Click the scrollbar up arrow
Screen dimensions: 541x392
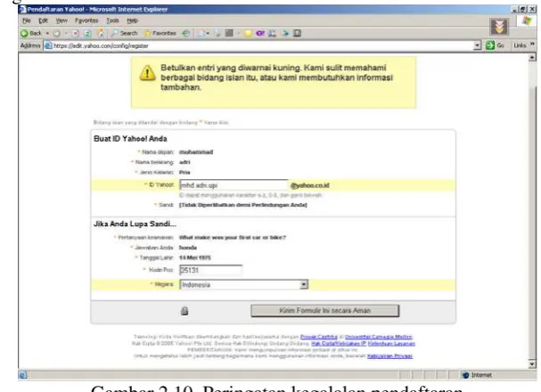[x=532, y=58]
